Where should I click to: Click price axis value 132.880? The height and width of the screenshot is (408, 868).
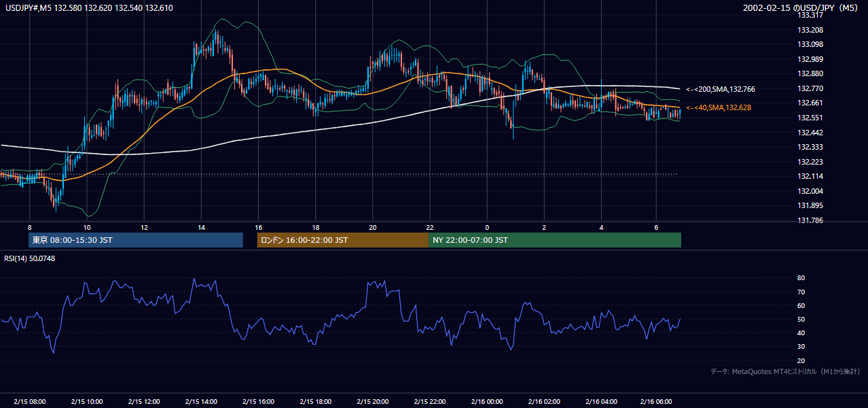tap(811, 73)
